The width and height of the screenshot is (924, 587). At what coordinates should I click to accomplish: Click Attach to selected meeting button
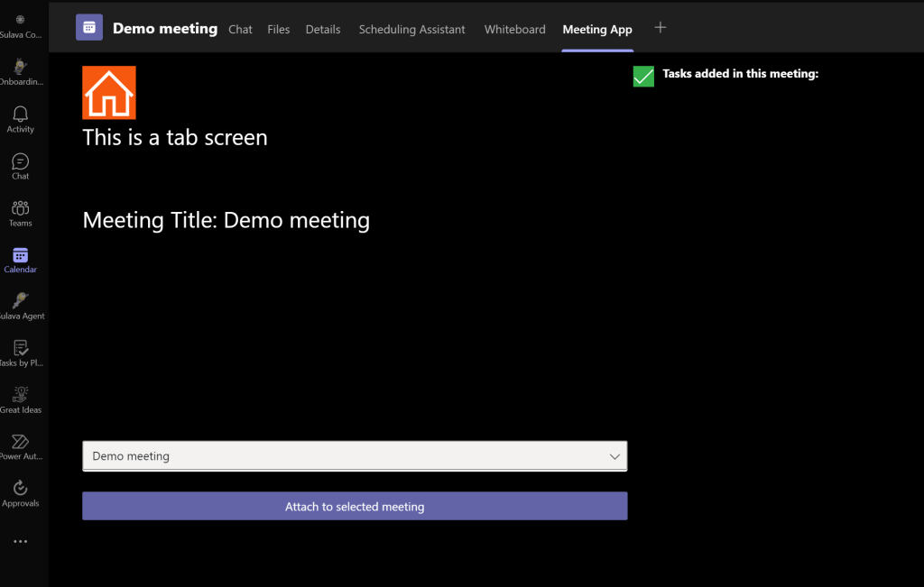[x=355, y=507]
